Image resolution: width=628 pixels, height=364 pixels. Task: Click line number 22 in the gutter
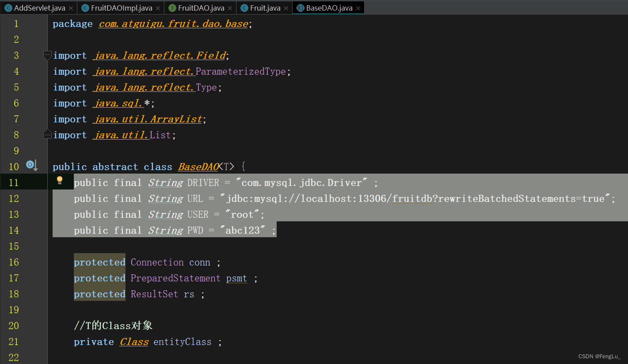click(x=14, y=357)
